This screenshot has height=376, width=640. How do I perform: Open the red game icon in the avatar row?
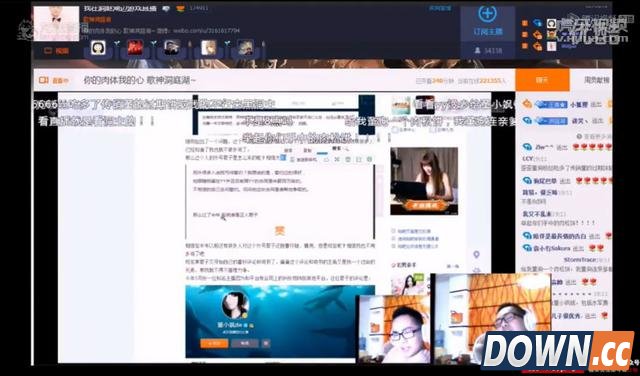135,47
